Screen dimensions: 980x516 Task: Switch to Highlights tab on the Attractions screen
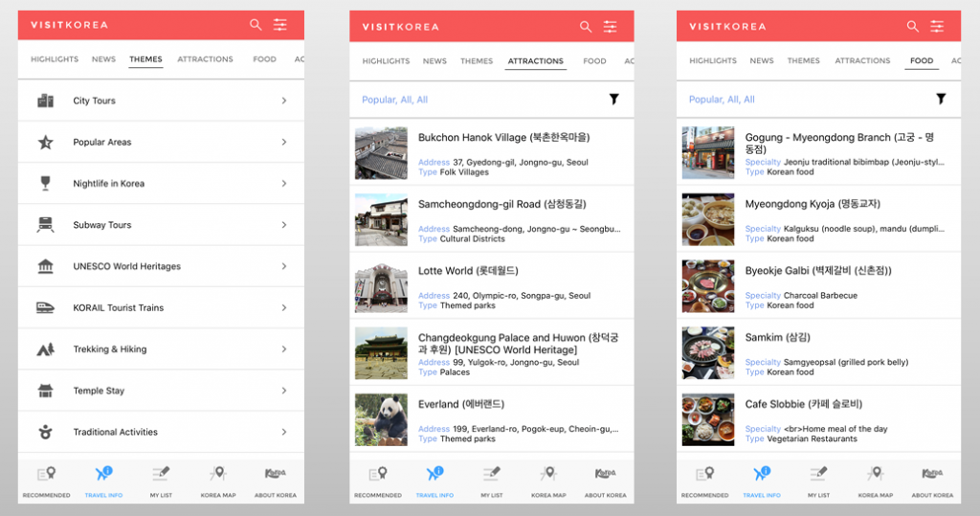[x=386, y=61]
